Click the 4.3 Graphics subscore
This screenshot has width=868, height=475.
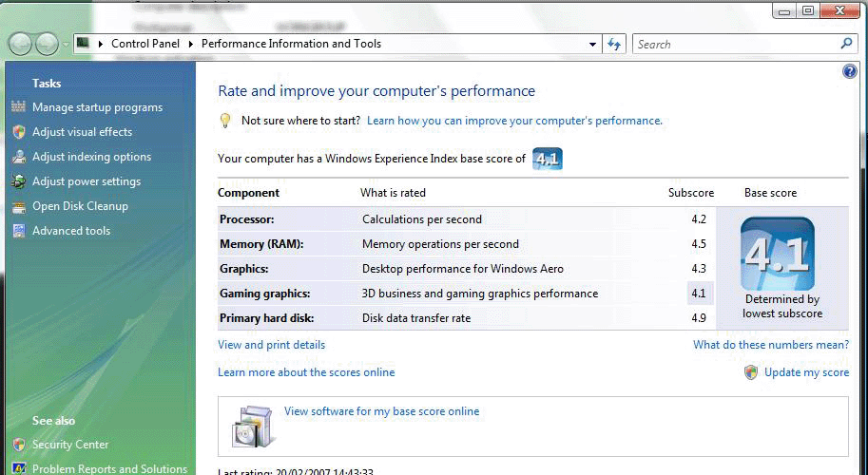(x=699, y=269)
